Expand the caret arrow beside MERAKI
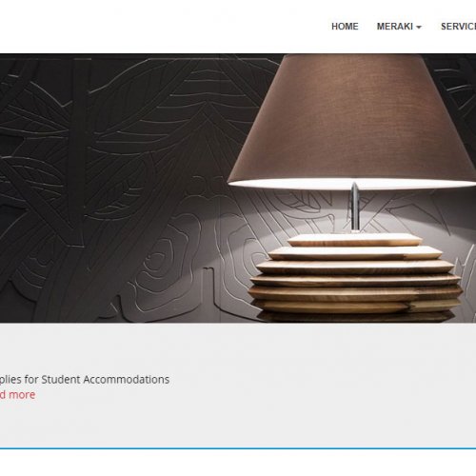Image resolution: width=476 pixels, height=476 pixels. pyautogui.click(x=419, y=28)
